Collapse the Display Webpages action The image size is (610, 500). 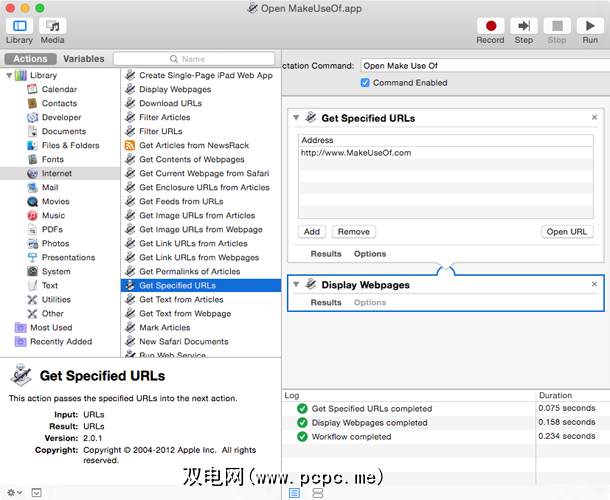pos(296,284)
